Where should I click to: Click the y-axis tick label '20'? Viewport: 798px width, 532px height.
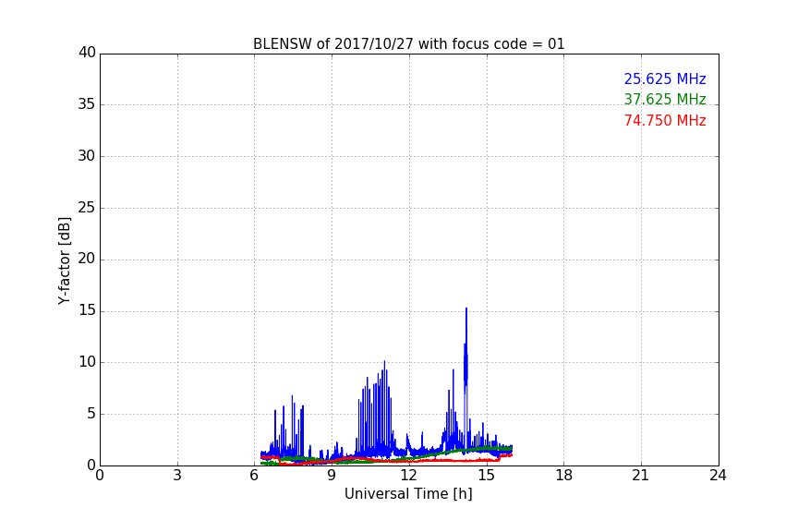click(x=87, y=260)
